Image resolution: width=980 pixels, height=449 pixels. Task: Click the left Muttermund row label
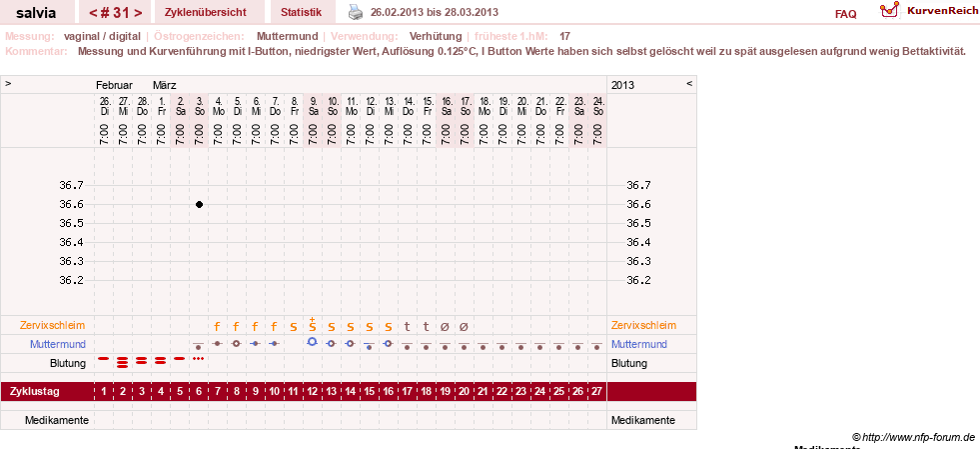pos(58,344)
